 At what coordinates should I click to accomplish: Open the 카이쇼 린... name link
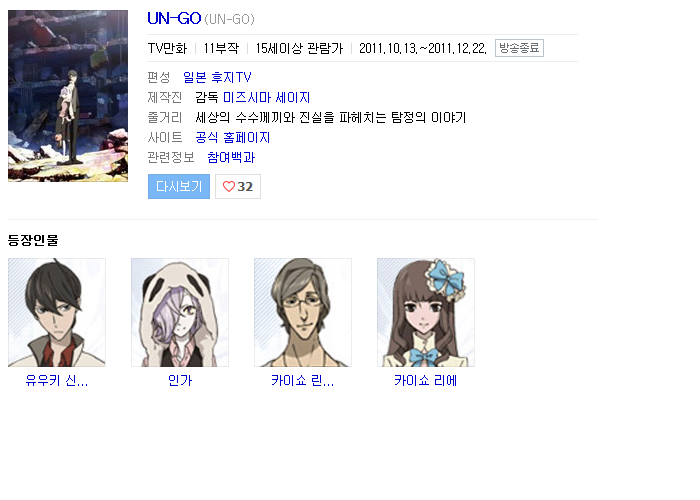click(303, 381)
